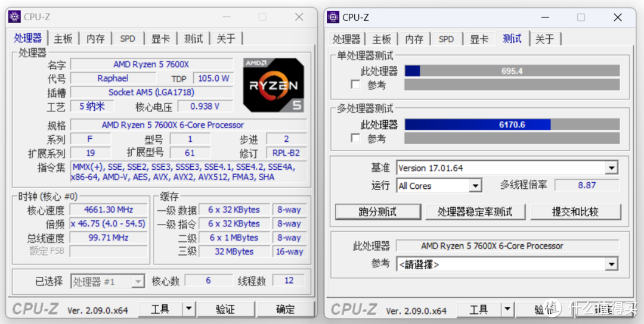This screenshot has width=644, height=324.
Task: Click the 三级 cache value 32 MBytes
Action: (x=234, y=251)
